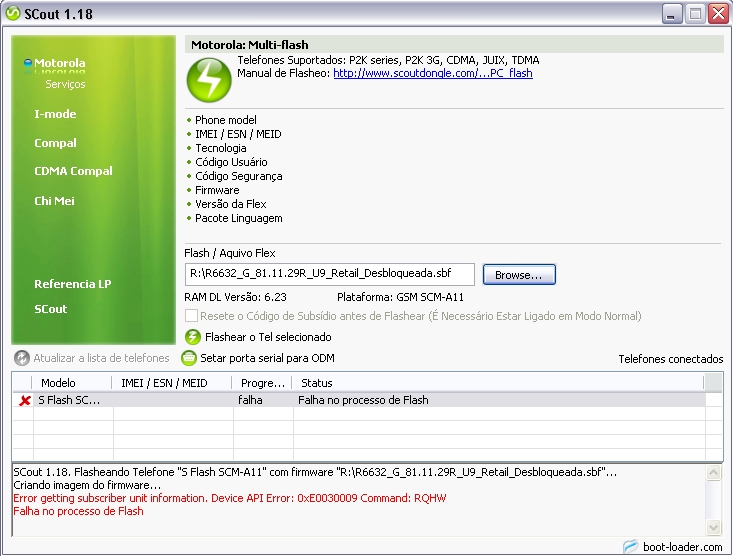The image size is (733, 556).
Task: Click the red 'Falha no processo de Flash' log line
Action: pyautogui.click(x=78, y=512)
